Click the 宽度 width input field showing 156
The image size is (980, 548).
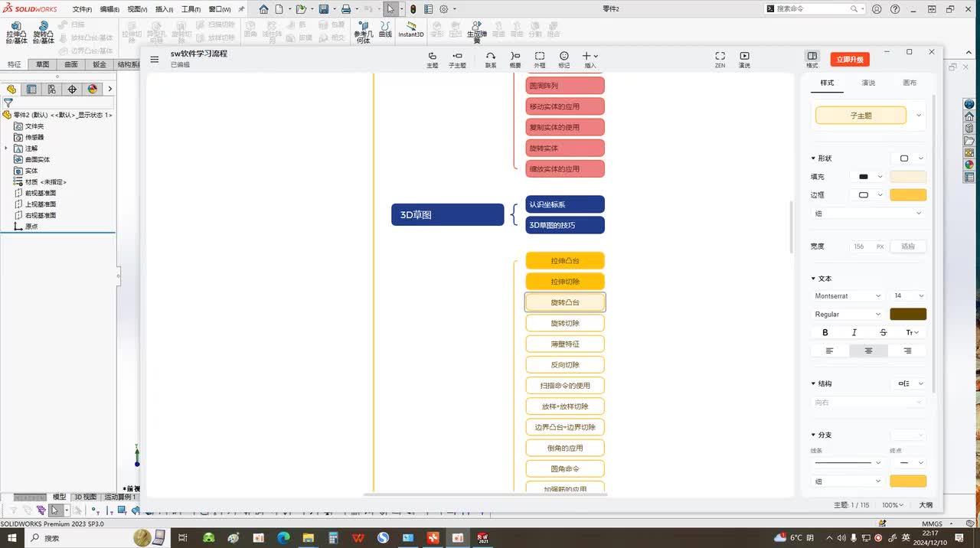coord(868,246)
